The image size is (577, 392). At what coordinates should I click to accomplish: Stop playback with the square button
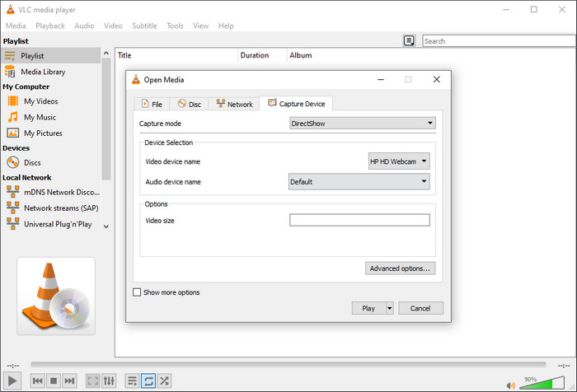coord(54,380)
